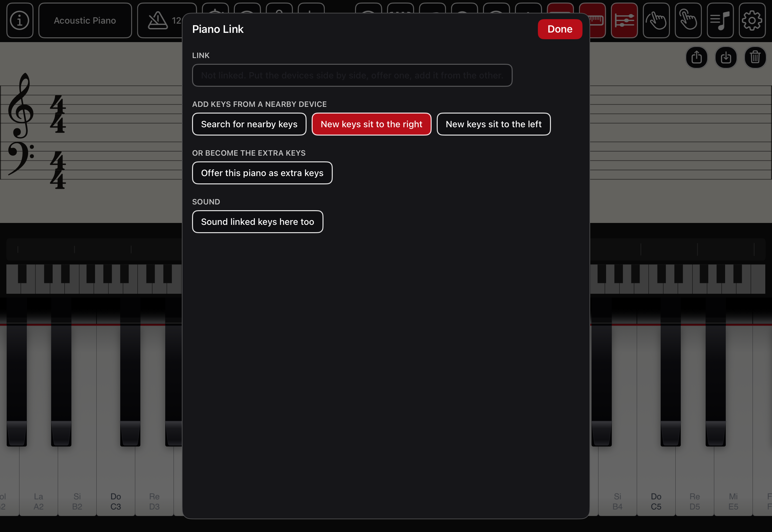
Task: Click Search for nearby keys
Action: [249, 124]
